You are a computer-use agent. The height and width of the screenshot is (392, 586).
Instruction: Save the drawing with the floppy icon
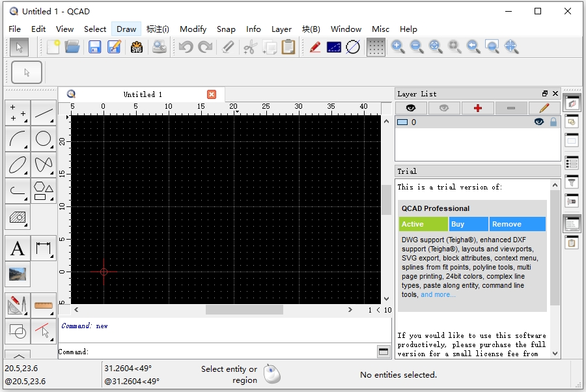(x=95, y=47)
